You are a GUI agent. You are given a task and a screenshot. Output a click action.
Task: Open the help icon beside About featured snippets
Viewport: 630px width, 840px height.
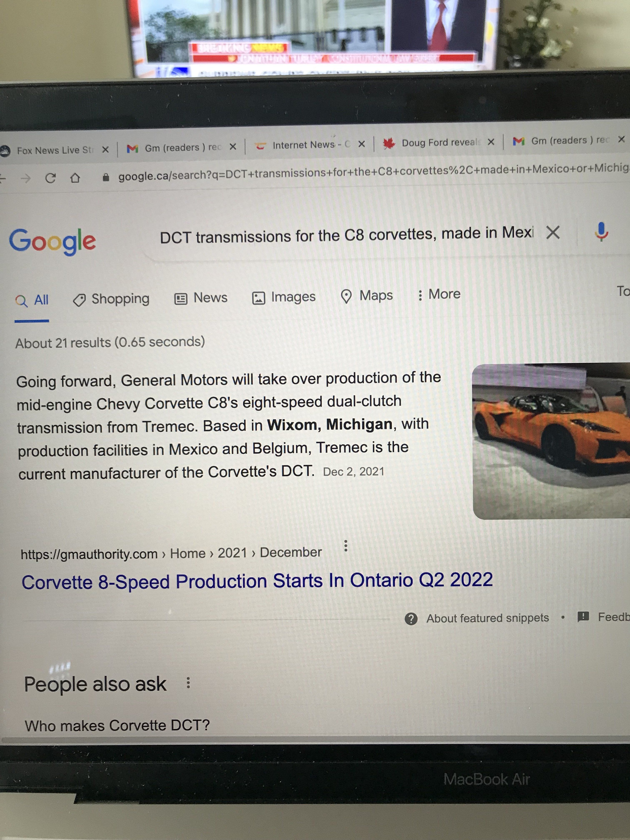pos(411,619)
